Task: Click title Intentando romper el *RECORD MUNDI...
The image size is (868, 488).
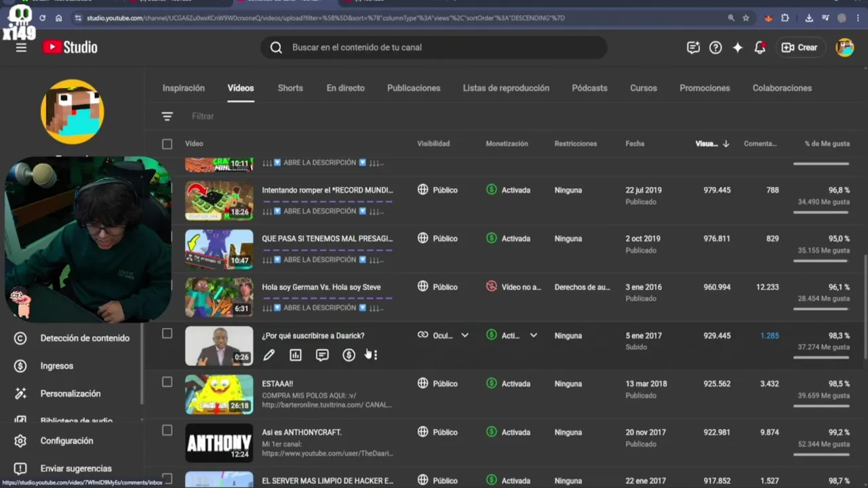Action: click(328, 190)
